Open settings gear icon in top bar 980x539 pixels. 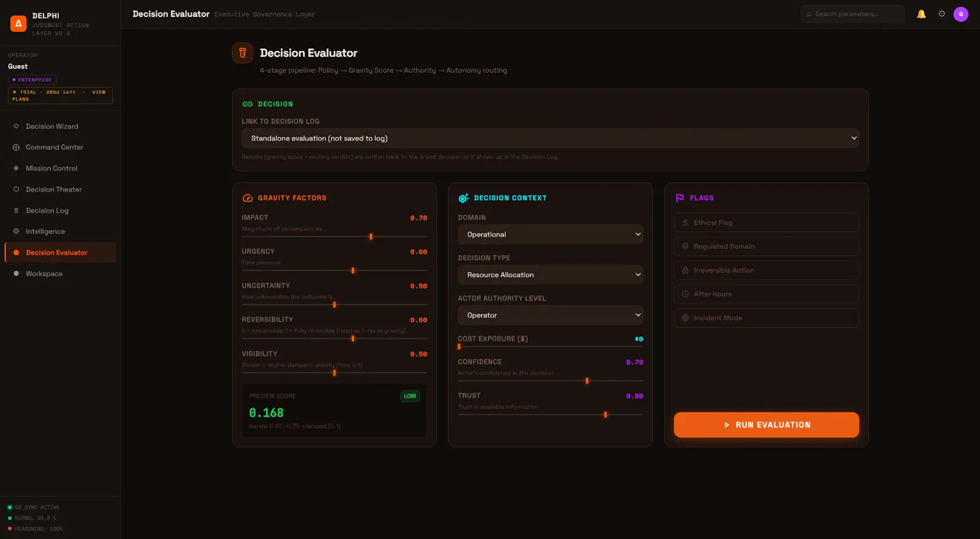pos(942,14)
